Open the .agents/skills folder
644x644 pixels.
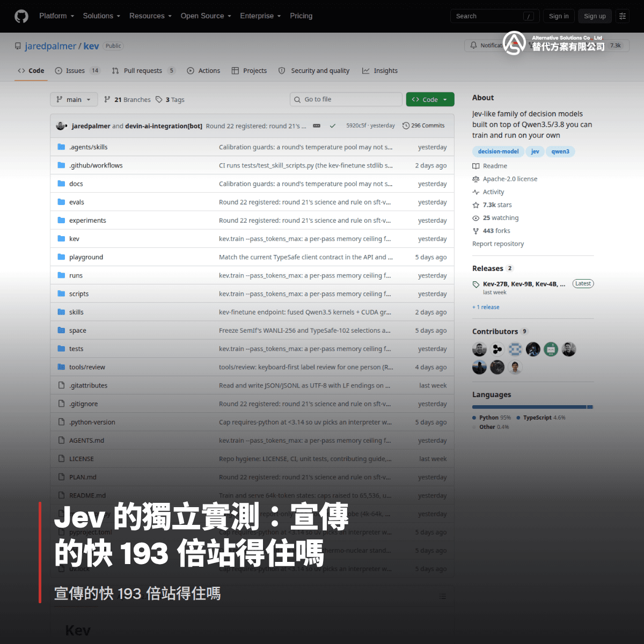pyautogui.click(x=89, y=147)
